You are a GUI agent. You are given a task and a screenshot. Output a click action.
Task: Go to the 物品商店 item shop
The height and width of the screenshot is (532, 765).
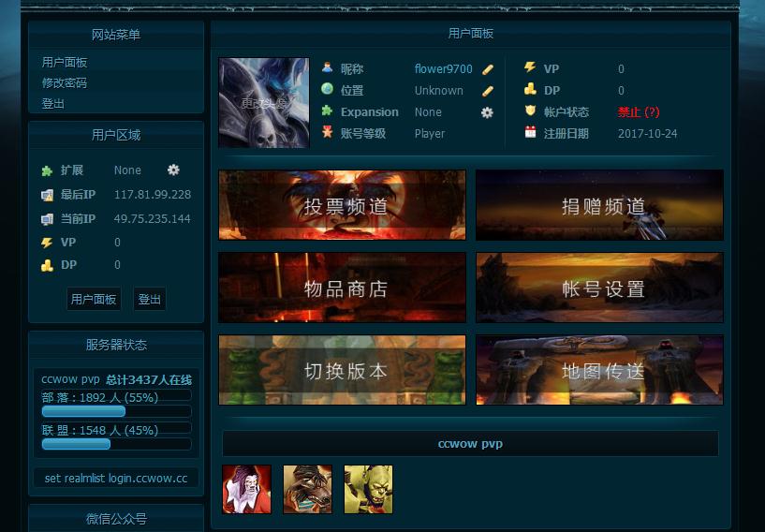342,288
